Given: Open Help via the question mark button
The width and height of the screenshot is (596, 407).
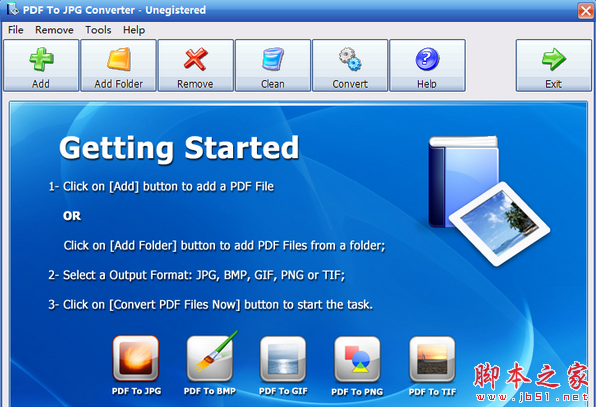Looking at the screenshot, I should [x=427, y=65].
